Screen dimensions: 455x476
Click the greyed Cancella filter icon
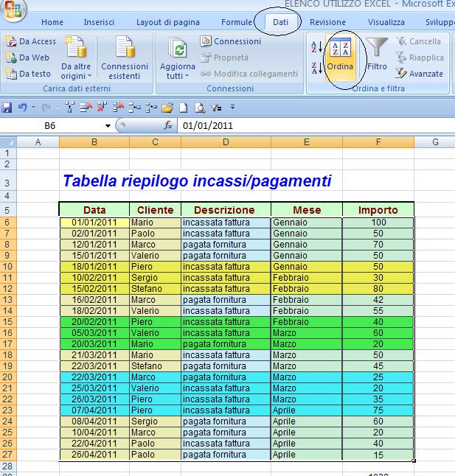[x=401, y=41]
